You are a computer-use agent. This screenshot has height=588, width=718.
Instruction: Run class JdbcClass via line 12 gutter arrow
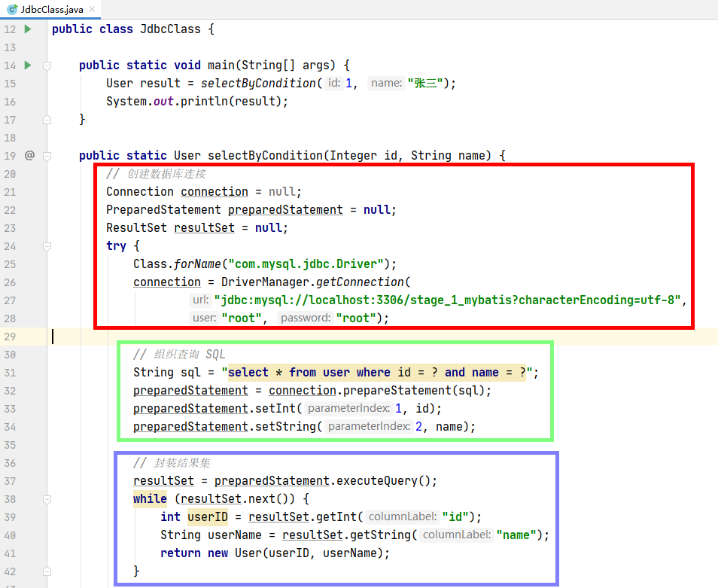click(28, 29)
